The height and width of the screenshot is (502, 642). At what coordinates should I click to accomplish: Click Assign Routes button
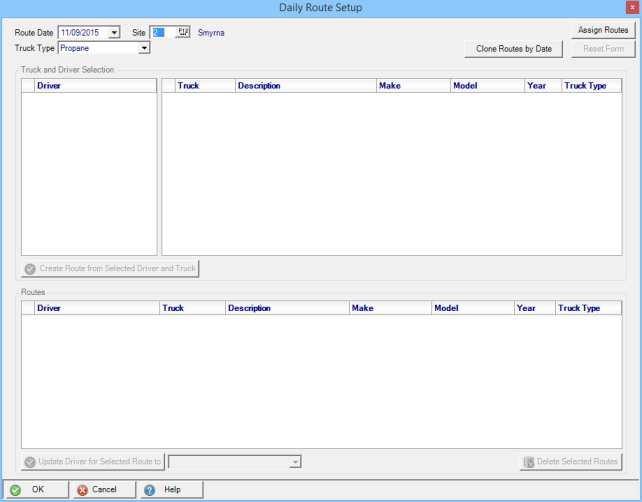tap(603, 31)
